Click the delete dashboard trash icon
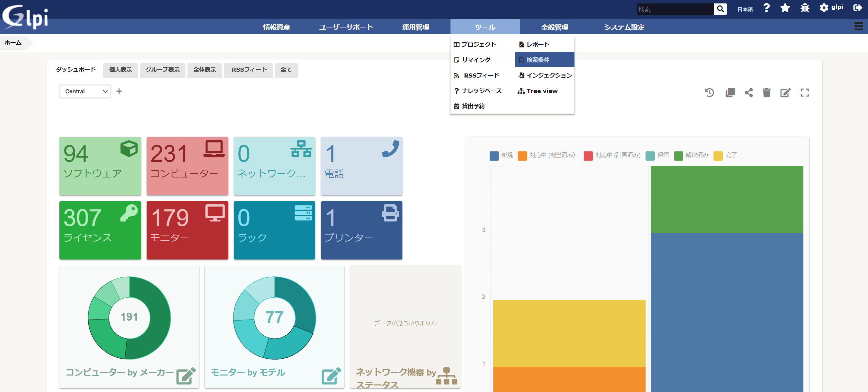Viewport: 868px width, 392px height. point(766,93)
